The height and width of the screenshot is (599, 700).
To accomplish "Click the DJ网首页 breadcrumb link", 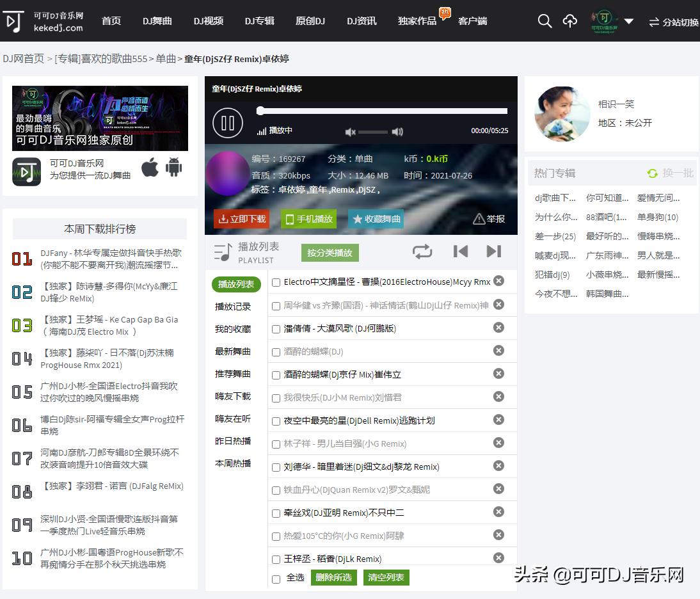I will (x=24, y=59).
